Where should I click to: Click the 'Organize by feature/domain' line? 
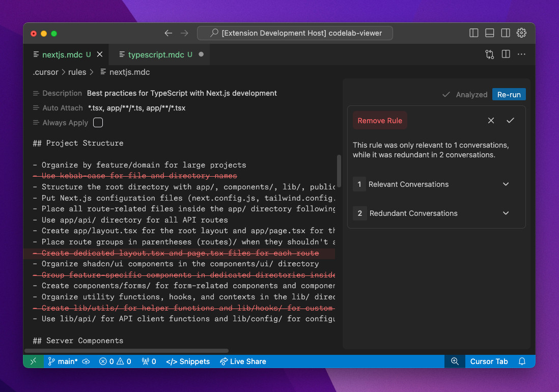pyautogui.click(x=139, y=165)
